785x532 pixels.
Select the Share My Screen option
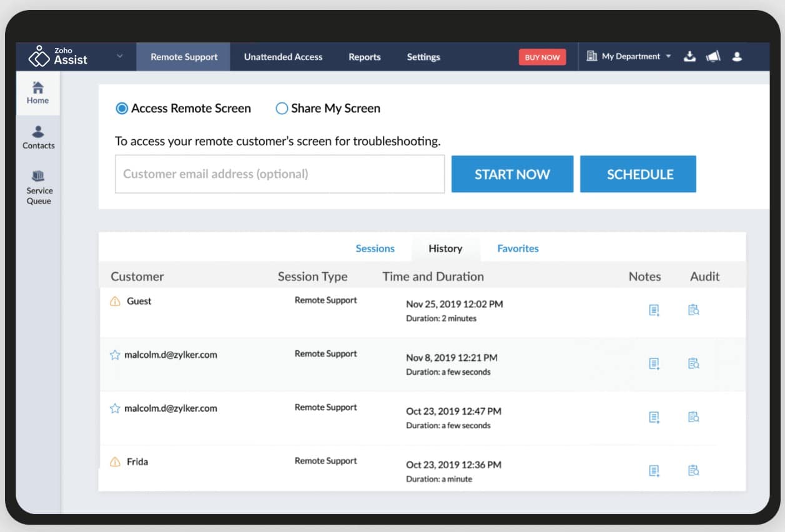tap(281, 108)
